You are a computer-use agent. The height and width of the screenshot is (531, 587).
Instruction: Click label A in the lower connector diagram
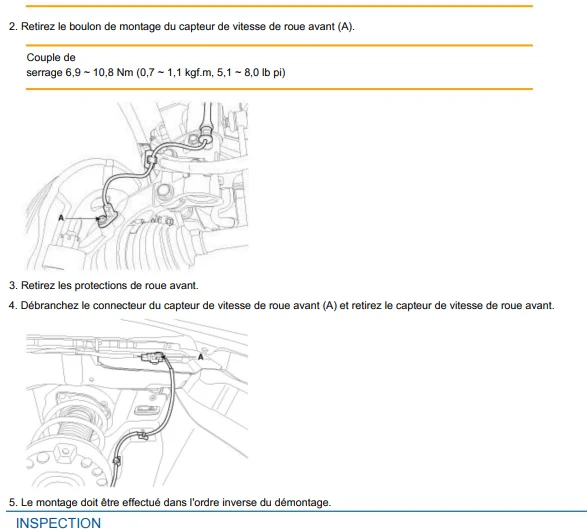coord(201,357)
